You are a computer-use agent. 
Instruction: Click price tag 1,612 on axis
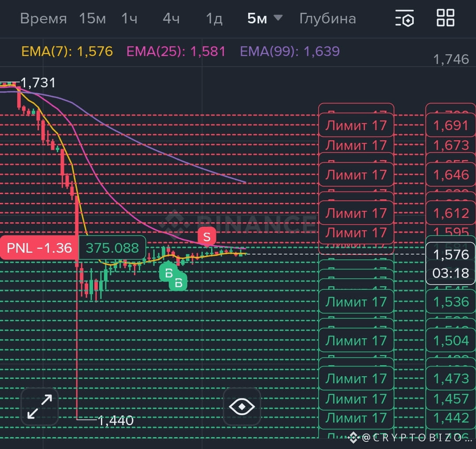coord(451,213)
